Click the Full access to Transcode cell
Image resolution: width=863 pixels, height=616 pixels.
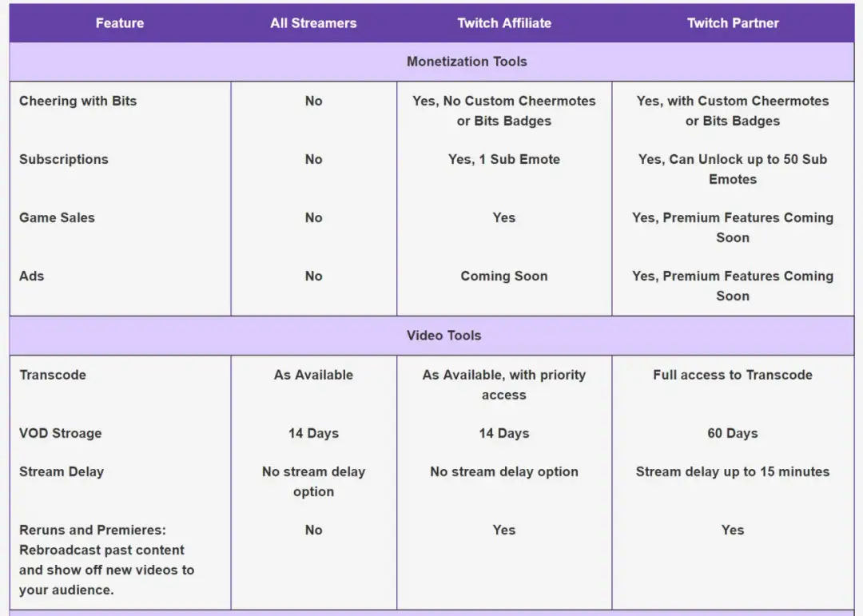coord(733,375)
